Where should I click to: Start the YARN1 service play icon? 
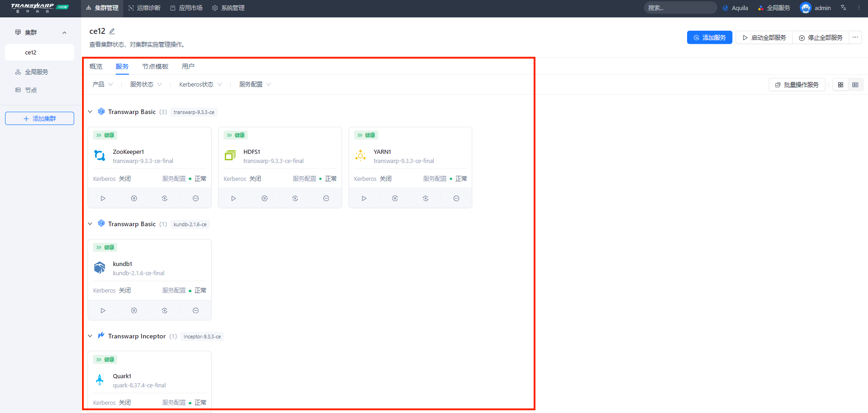[x=364, y=198]
